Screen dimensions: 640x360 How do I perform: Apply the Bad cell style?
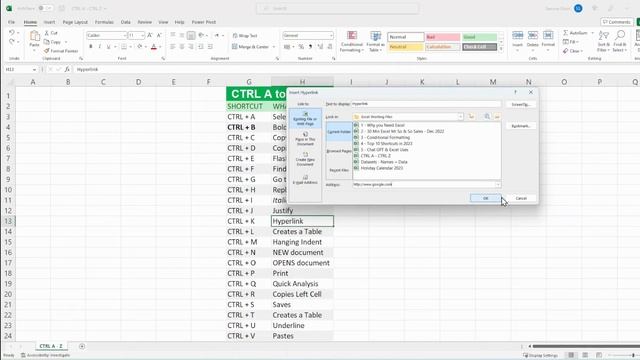pyautogui.click(x=442, y=37)
